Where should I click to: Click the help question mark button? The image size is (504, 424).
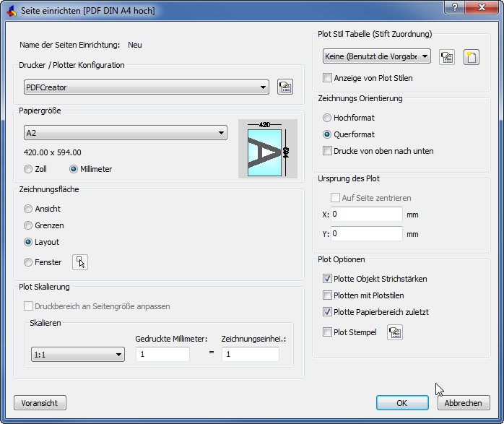tap(454, 8)
